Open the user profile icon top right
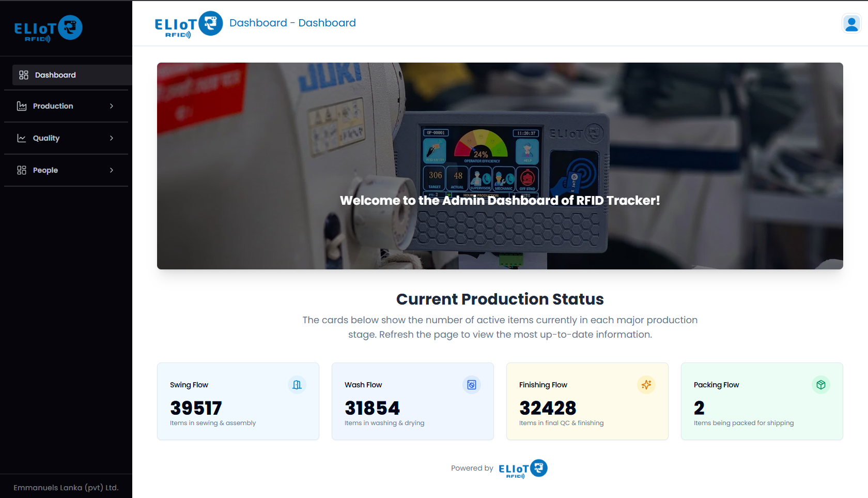Viewport: 868px width, 498px height. tap(851, 23)
